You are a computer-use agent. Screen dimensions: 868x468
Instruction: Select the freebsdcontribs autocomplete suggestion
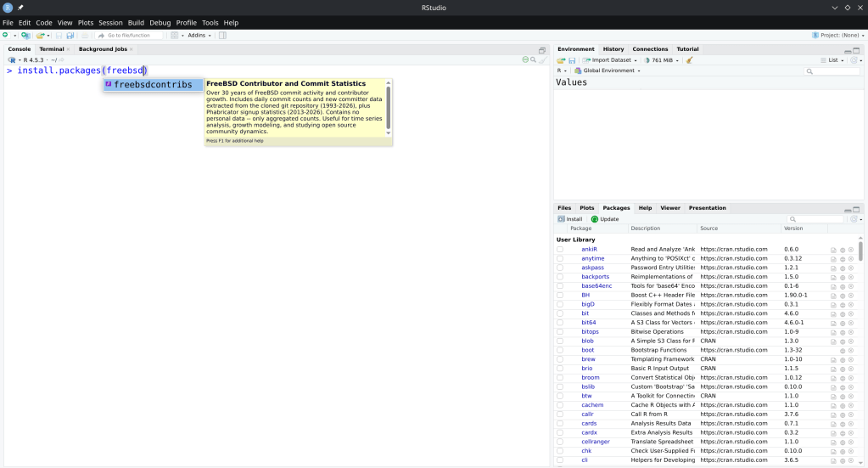click(x=153, y=85)
